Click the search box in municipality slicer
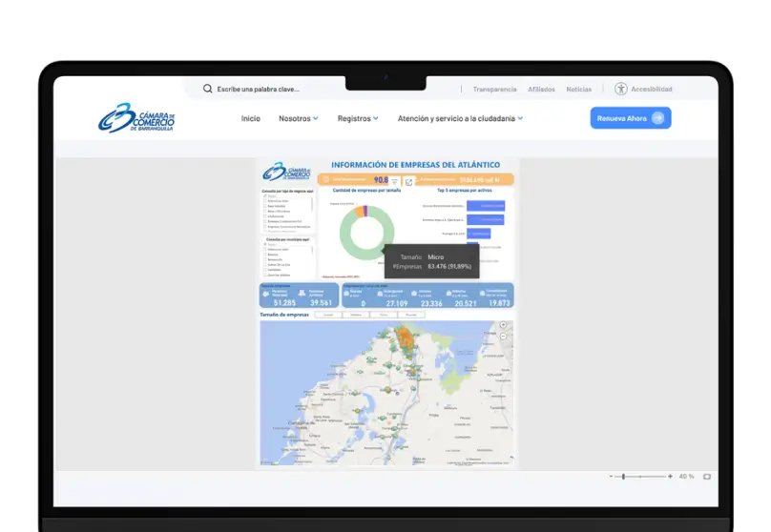771x532 pixels. (287, 244)
